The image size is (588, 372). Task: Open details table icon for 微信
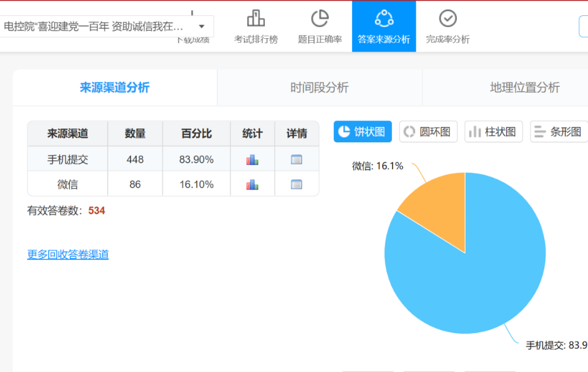pyautogui.click(x=296, y=184)
